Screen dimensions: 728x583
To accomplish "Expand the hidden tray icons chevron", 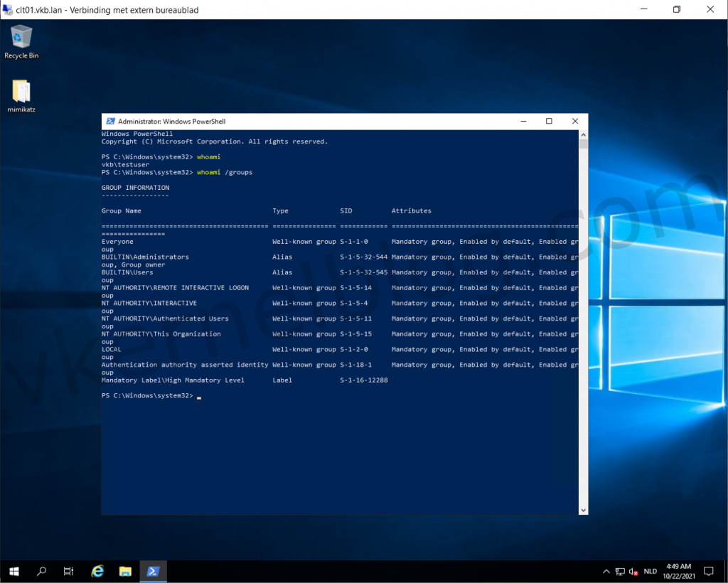I will point(606,571).
